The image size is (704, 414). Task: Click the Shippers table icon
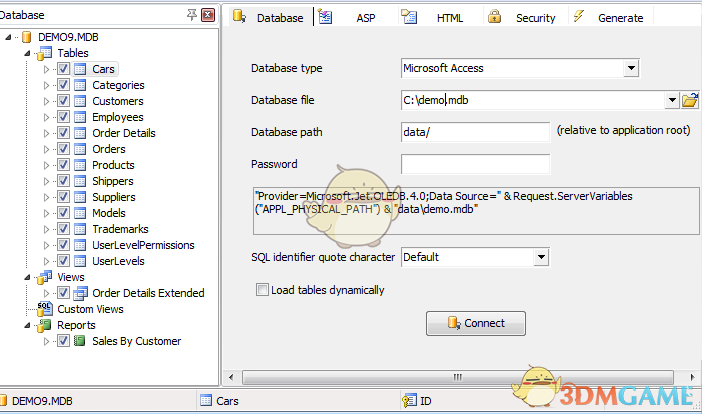click(x=80, y=181)
